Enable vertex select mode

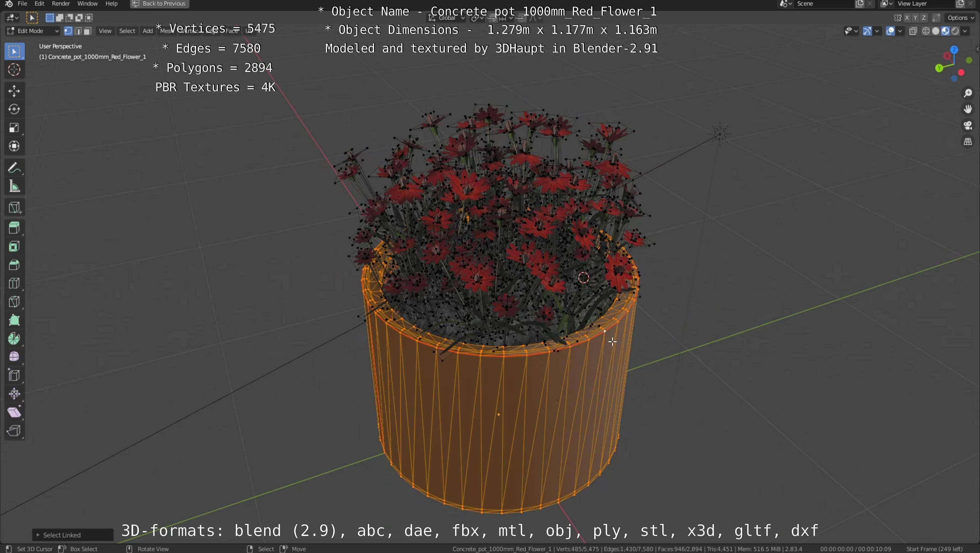[x=68, y=31]
